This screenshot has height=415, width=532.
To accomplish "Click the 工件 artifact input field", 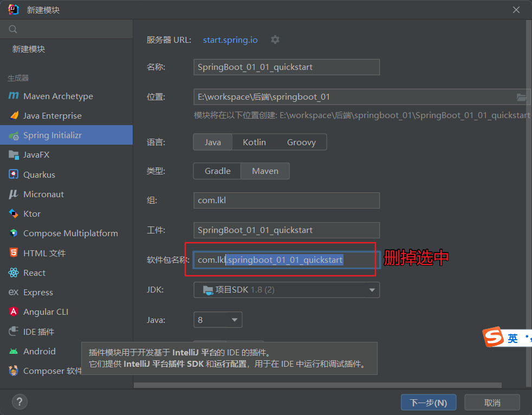I will tap(287, 230).
